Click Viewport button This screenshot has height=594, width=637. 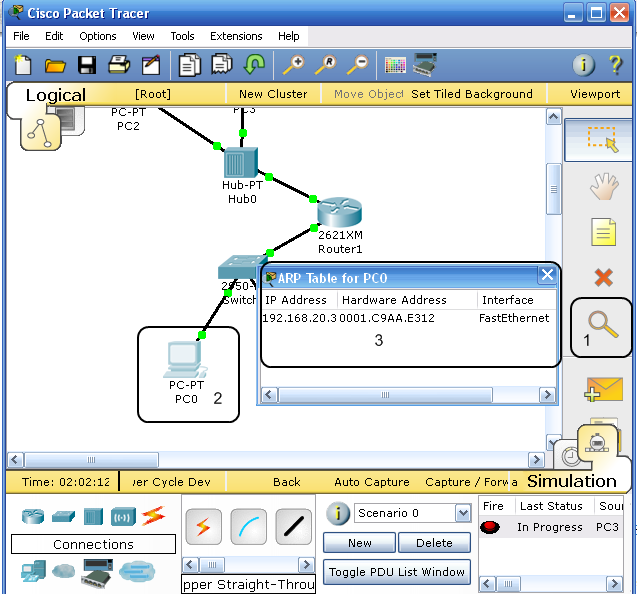tap(595, 94)
